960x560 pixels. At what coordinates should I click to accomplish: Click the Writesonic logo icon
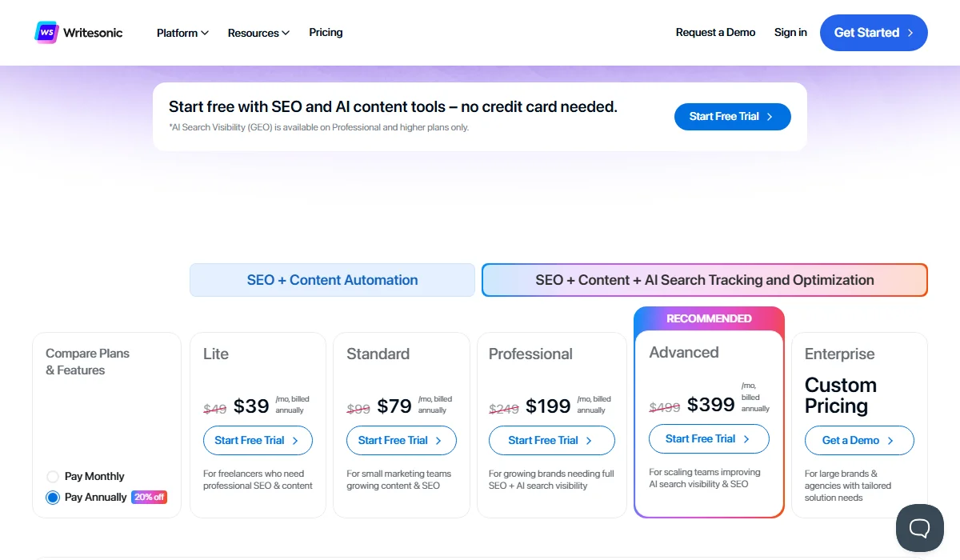[46, 32]
